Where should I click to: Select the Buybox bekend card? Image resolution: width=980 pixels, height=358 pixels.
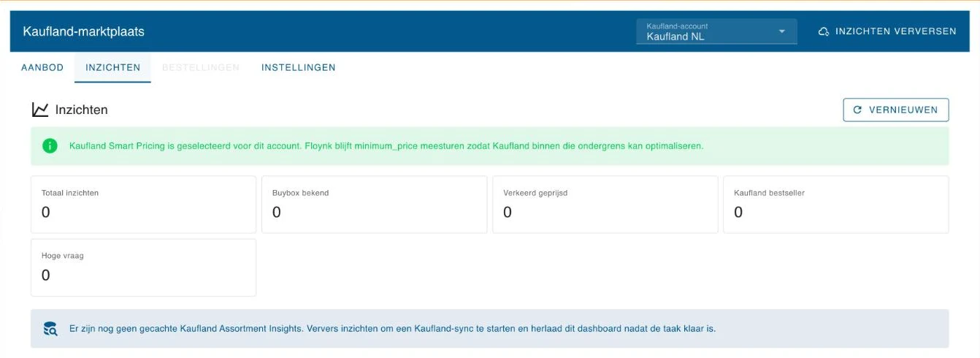(x=375, y=205)
